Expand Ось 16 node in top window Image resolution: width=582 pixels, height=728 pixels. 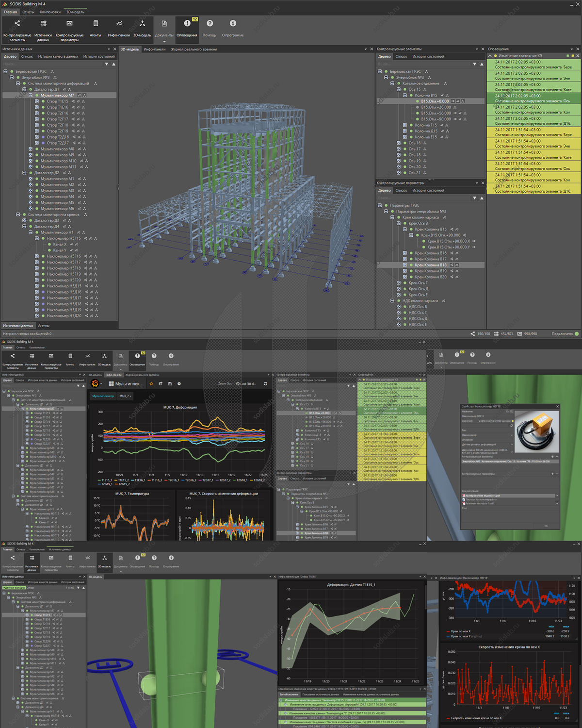[399, 143]
